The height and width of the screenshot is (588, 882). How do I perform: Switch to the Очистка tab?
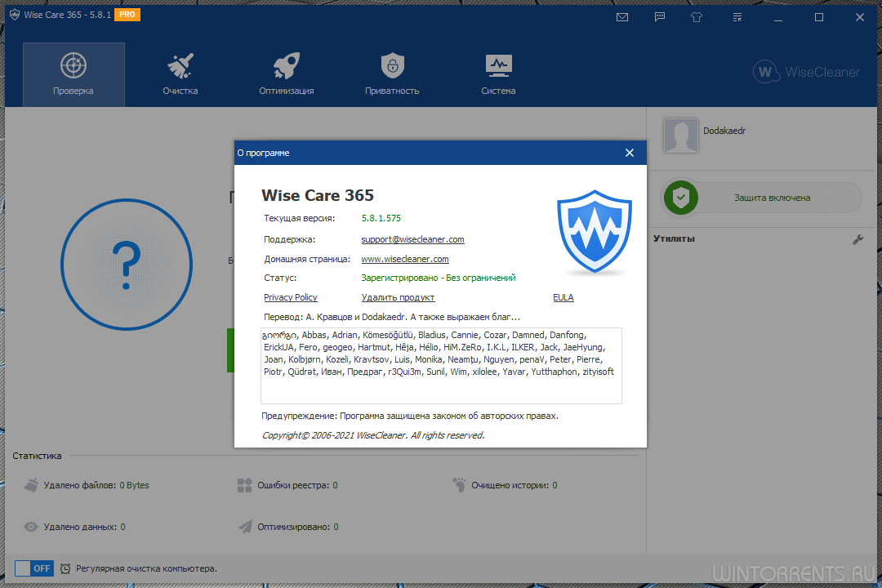tap(180, 74)
